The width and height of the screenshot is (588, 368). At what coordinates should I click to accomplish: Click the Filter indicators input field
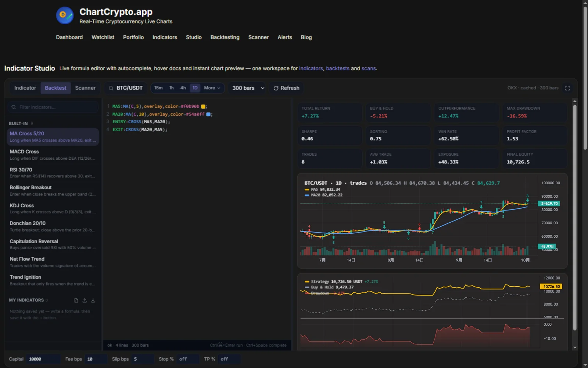pos(53,107)
